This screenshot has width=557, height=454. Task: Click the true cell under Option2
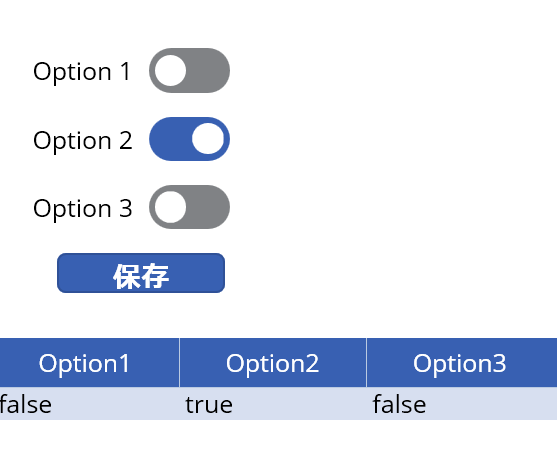tap(273, 404)
